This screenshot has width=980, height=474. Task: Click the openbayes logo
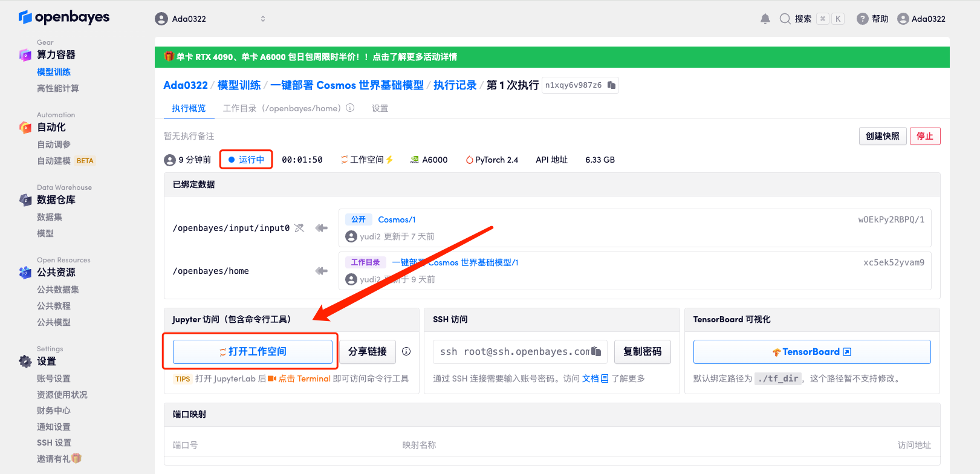[64, 17]
